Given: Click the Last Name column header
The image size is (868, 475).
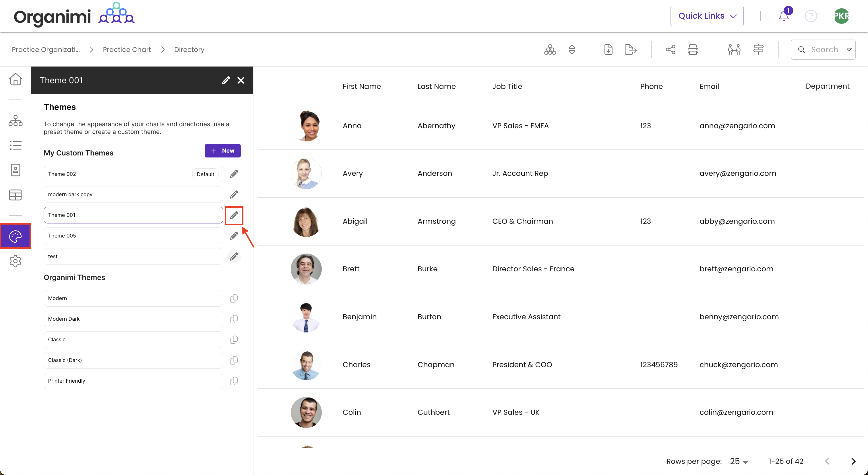Looking at the screenshot, I should [436, 87].
